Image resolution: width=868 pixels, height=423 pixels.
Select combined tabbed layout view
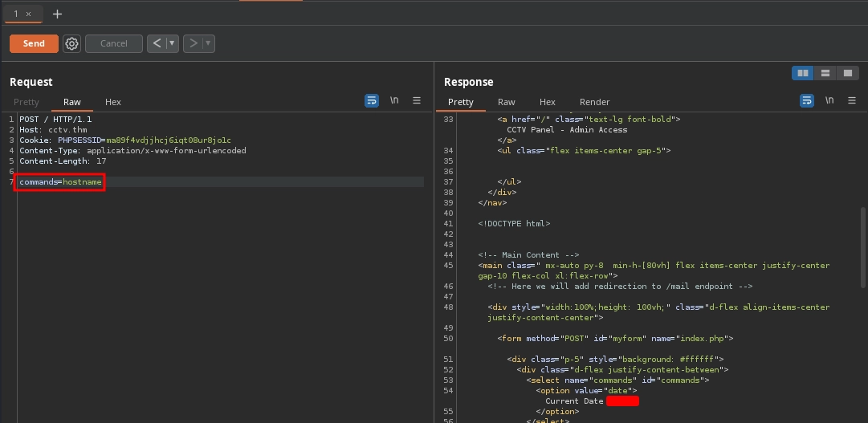pos(847,73)
